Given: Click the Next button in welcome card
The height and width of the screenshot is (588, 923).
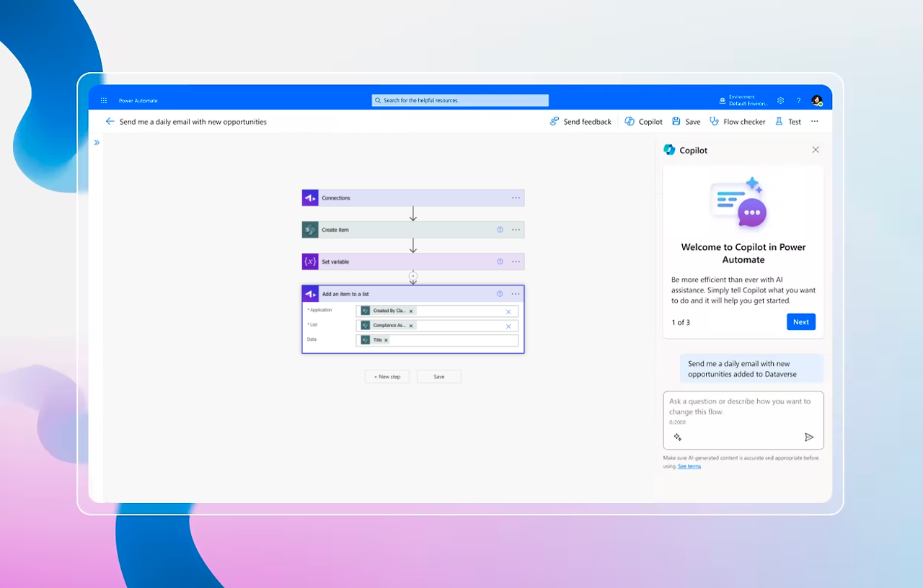Looking at the screenshot, I should tap(801, 322).
